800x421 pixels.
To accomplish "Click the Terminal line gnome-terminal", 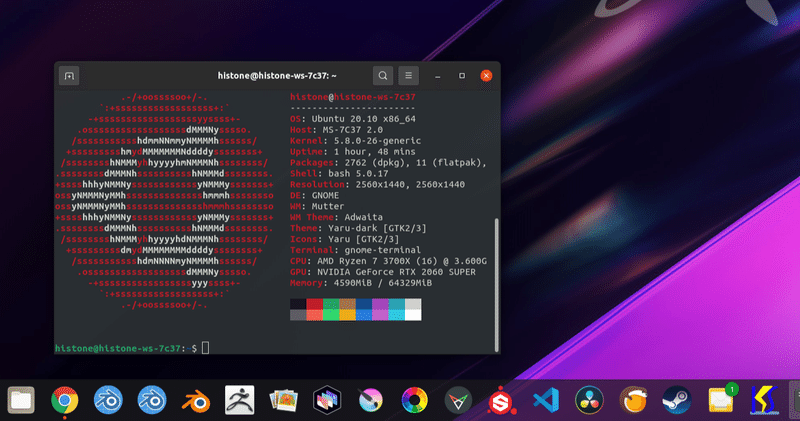I will pos(355,250).
